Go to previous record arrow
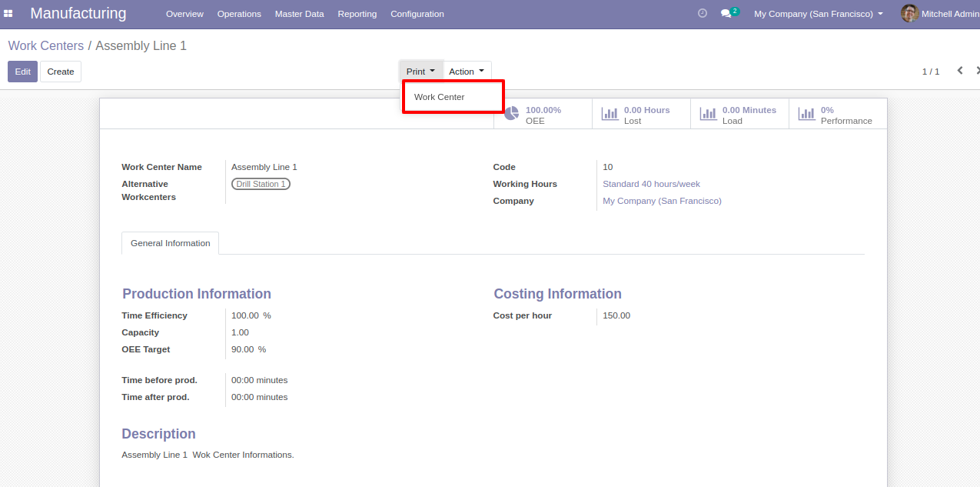The height and width of the screenshot is (487, 980). point(959,71)
